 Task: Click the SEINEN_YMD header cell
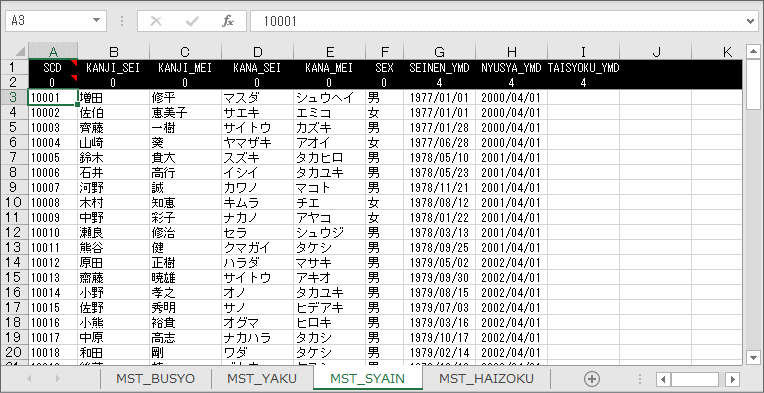(439, 68)
